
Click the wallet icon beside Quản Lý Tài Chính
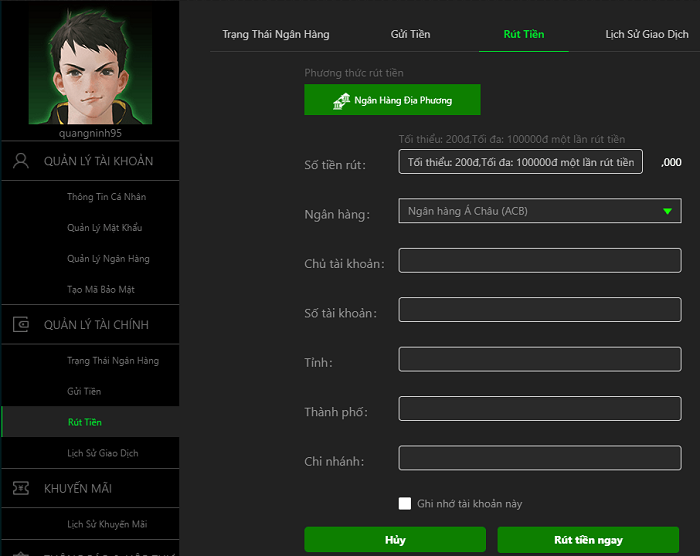pos(21,325)
